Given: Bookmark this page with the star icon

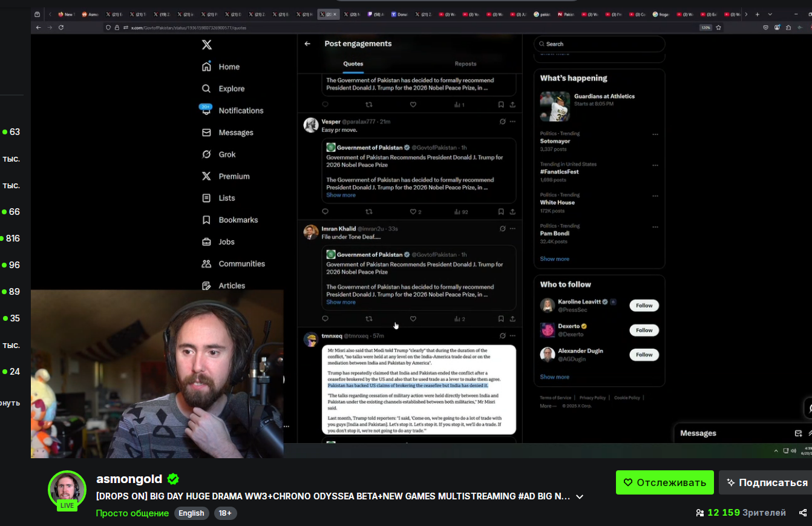Looking at the screenshot, I should click(x=718, y=27).
